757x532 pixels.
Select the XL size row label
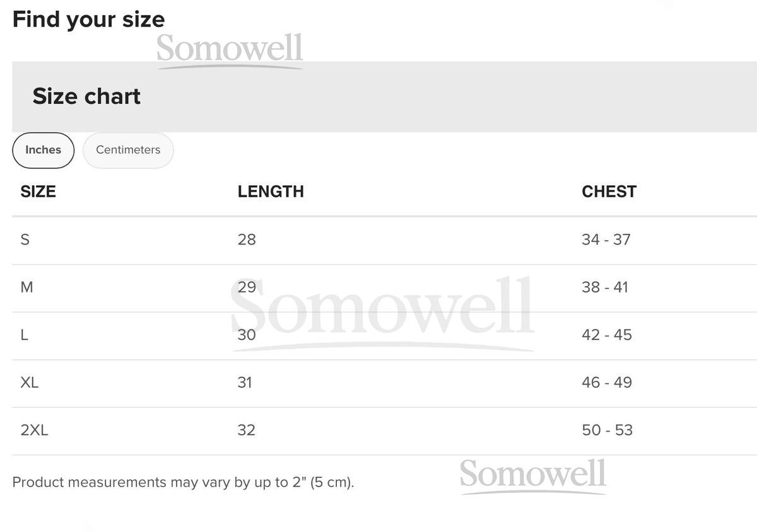[x=30, y=383]
